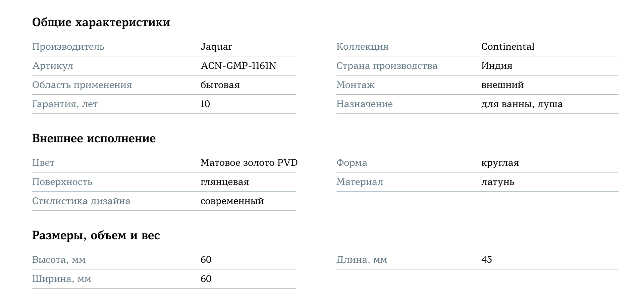
Task: Click the "Ширина, мм" label
Action: 62,279
